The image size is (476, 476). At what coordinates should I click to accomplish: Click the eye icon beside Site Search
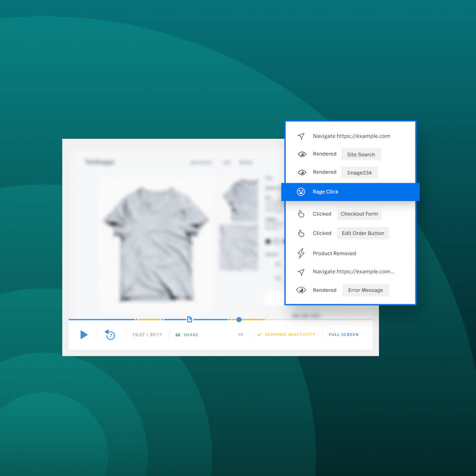tap(302, 154)
